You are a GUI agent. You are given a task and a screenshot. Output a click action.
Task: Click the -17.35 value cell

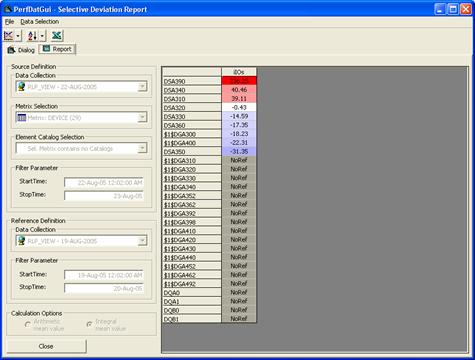[239, 125]
